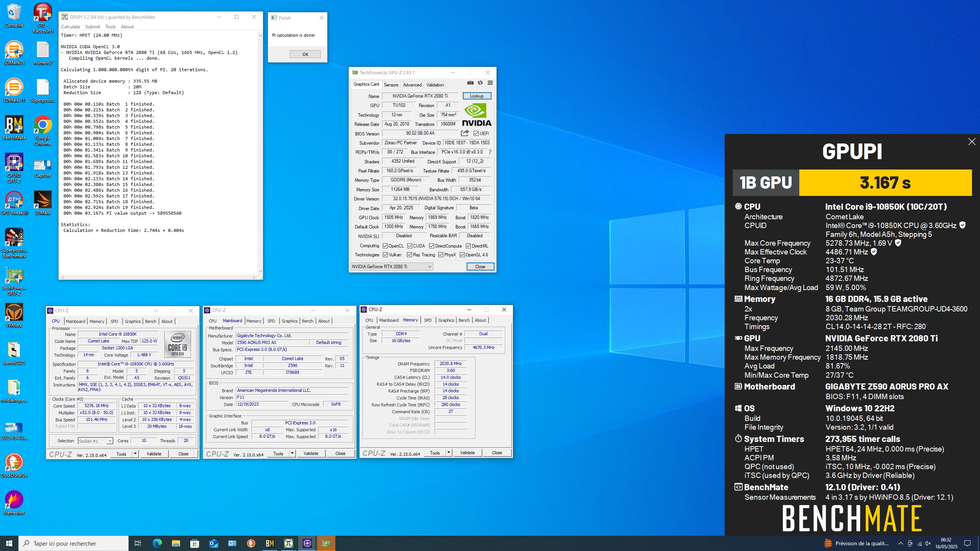The height and width of the screenshot is (551, 980).
Task: Expand Tools arrow in CPU-Z Memory window
Action: coord(449,453)
